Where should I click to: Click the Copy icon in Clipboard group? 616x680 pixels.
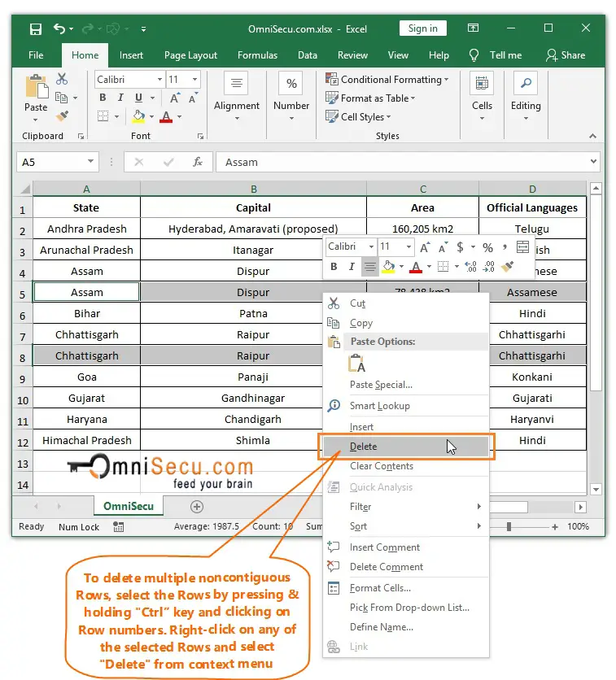click(62, 98)
